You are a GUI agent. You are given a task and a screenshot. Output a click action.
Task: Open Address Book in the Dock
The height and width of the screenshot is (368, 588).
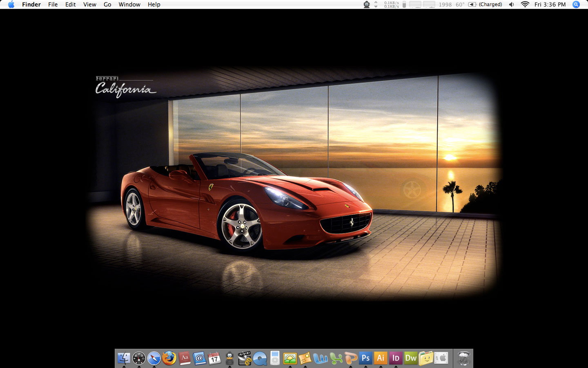[x=199, y=358]
